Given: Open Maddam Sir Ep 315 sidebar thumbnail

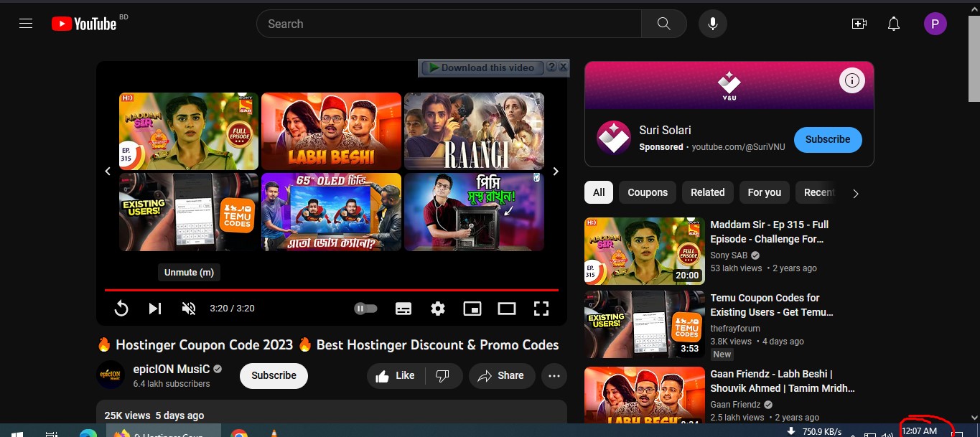Looking at the screenshot, I should (x=645, y=251).
